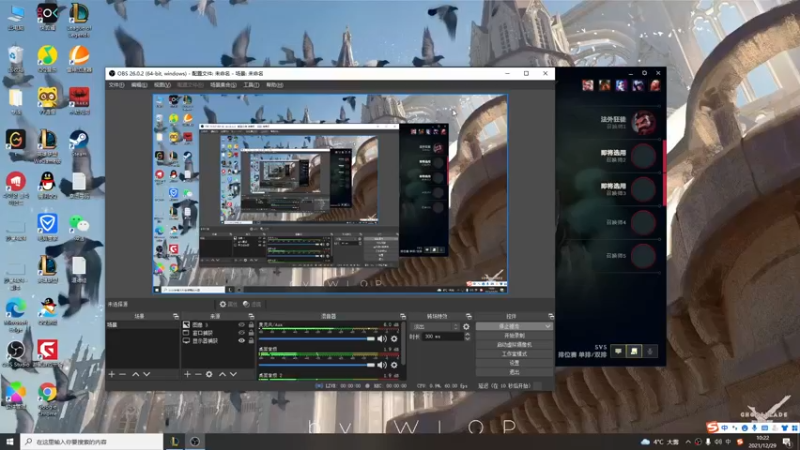The height and width of the screenshot is (450, 800).
Task: Toggle visibility of 显示器捕获 source
Action: (241, 341)
